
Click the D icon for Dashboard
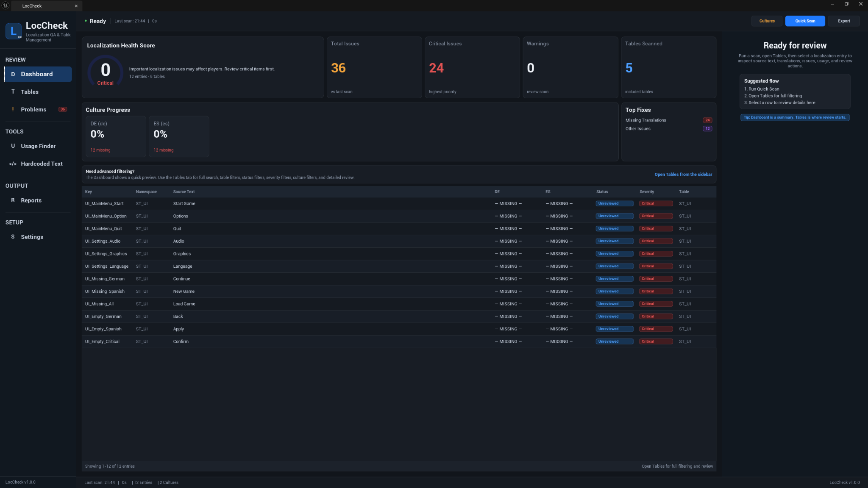point(13,74)
